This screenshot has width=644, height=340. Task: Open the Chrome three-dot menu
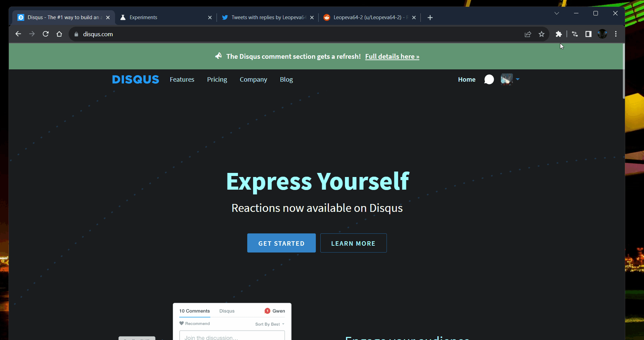[616, 34]
